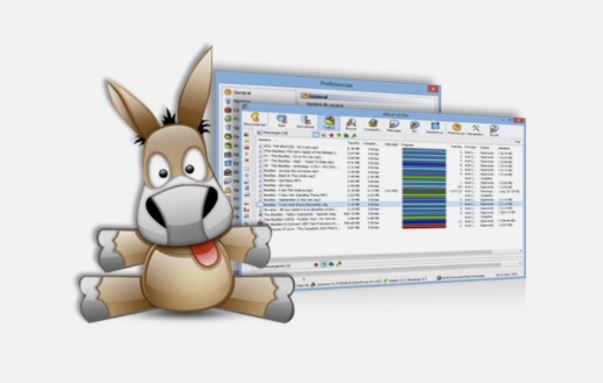603x383 pixels.
Task: Sort by the Nombre column header
Action: coord(265,140)
